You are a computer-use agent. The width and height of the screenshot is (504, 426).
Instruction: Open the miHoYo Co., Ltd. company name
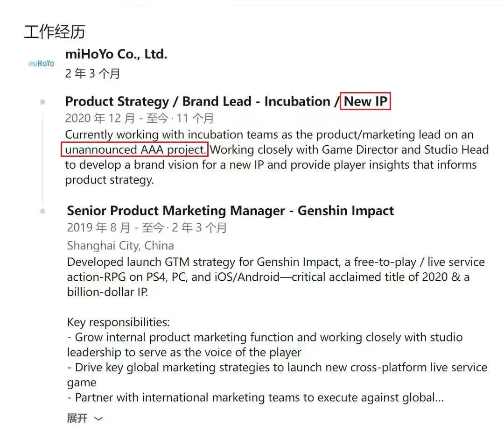click(116, 54)
